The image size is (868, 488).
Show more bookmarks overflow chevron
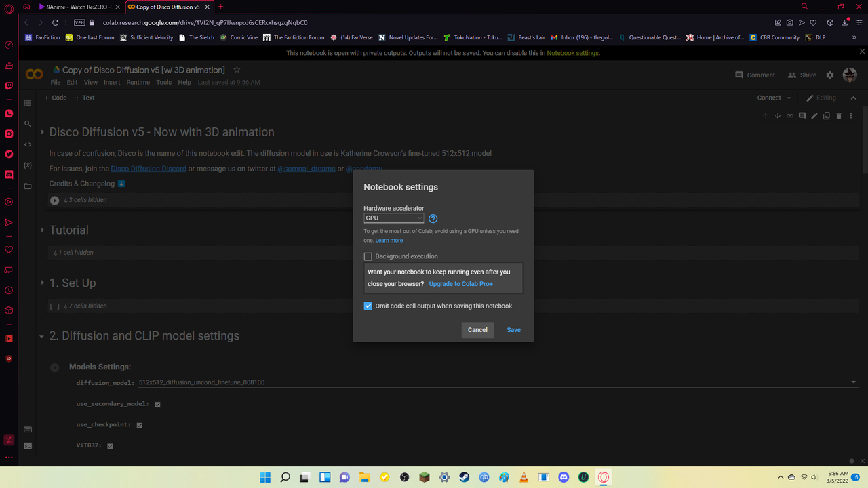click(x=854, y=37)
